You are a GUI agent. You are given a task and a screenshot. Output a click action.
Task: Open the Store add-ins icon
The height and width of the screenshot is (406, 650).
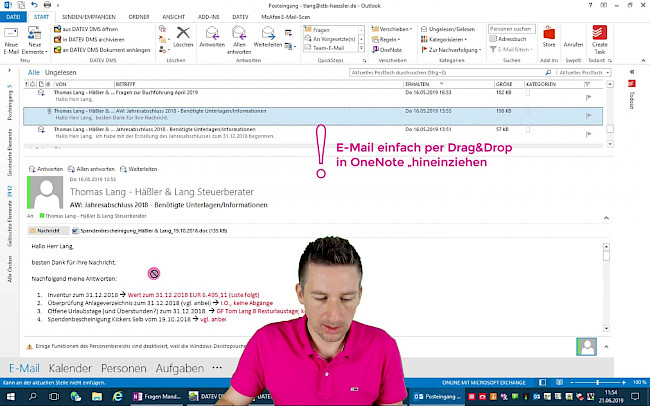549,38
